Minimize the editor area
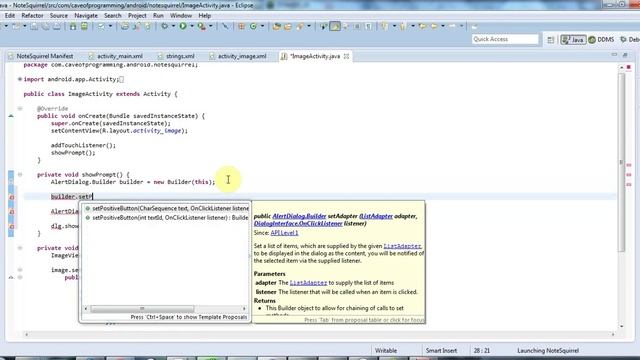The height and width of the screenshot is (360, 640). [614, 55]
